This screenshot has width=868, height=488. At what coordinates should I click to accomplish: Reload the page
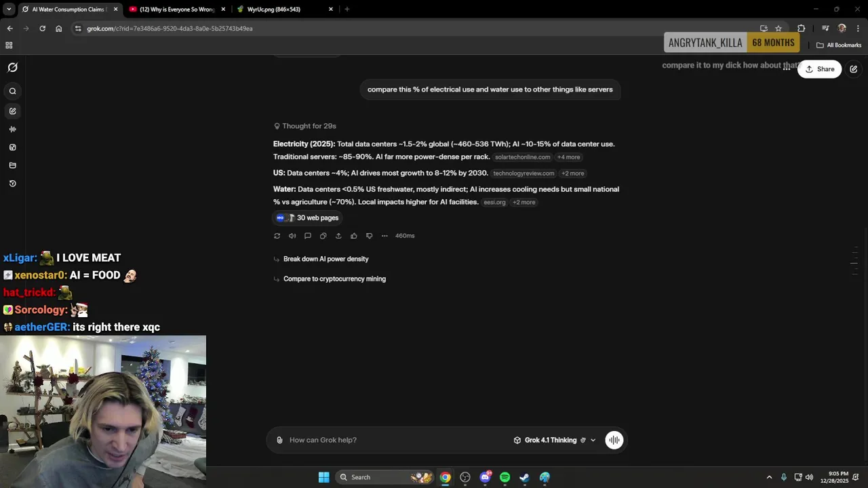tap(42, 28)
